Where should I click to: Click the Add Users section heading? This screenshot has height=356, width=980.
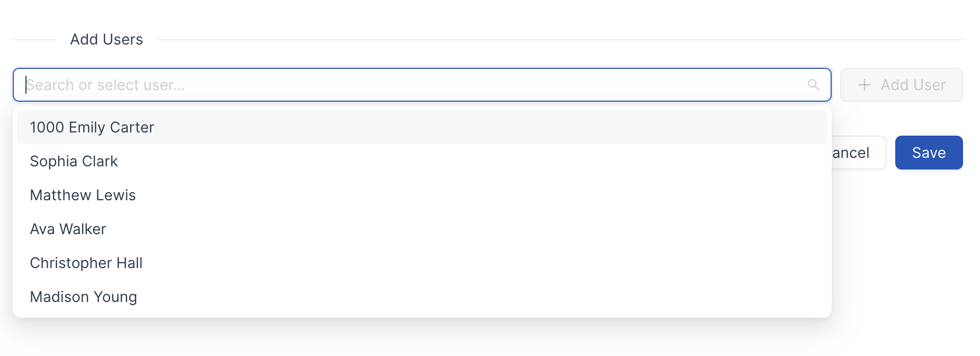(106, 39)
